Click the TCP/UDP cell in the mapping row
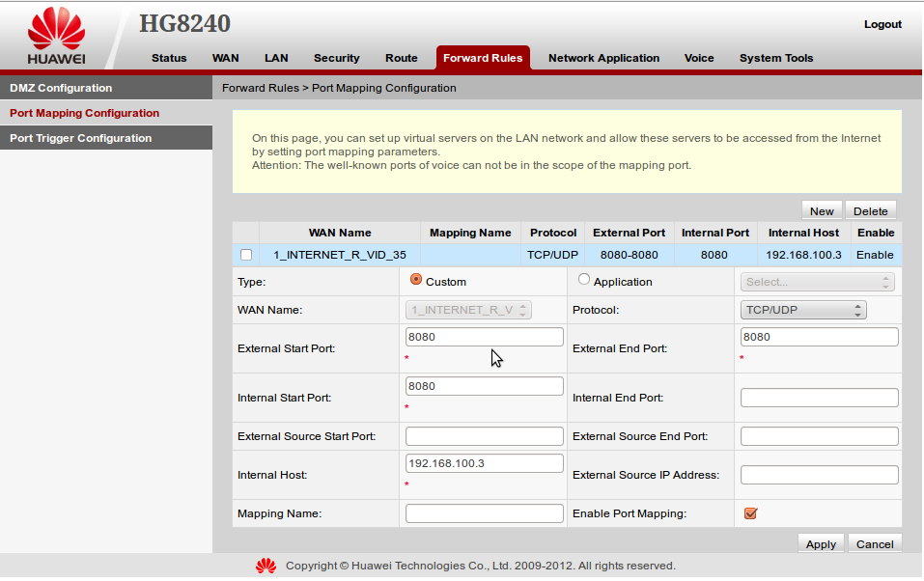Screen dimensions: 924x581 (x=552, y=255)
